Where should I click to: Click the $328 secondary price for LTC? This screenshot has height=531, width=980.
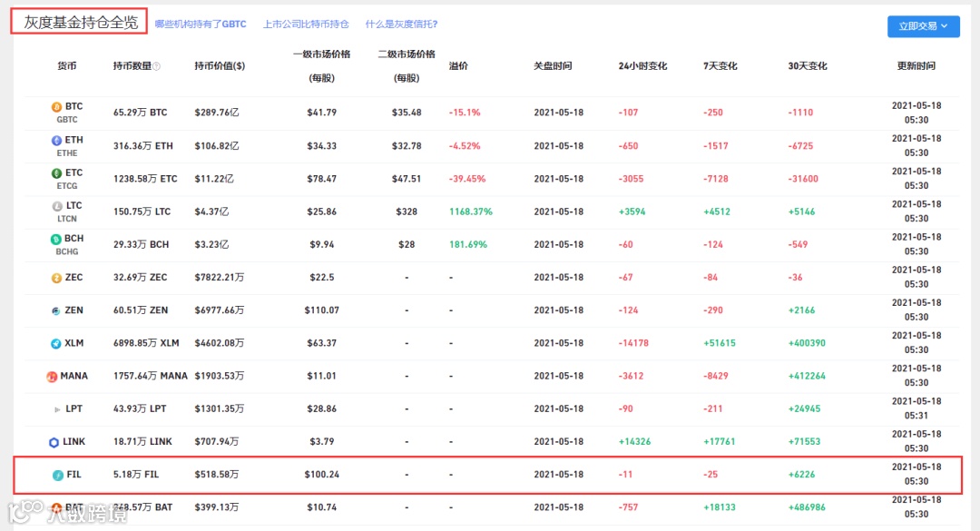(x=407, y=212)
